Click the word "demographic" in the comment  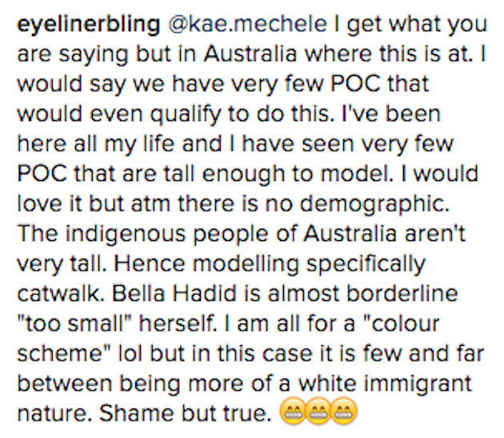[374, 205]
